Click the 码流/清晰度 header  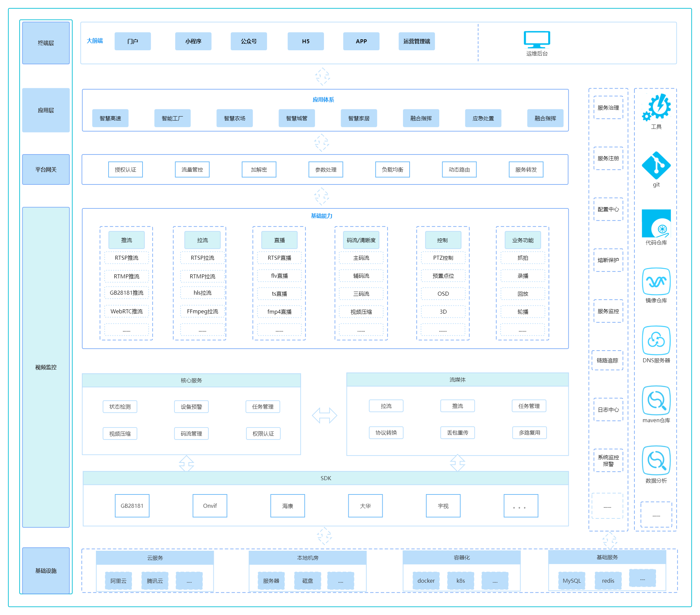pos(361,240)
